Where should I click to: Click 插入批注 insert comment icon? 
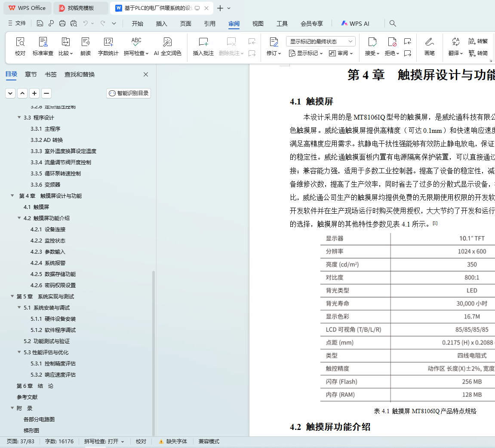(203, 46)
